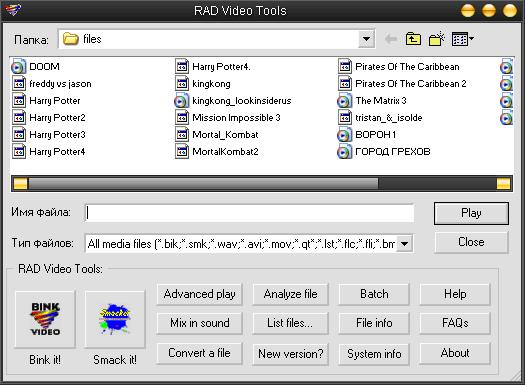
Task: Select the ВОРОН 1 file icon
Action: (344, 135)
